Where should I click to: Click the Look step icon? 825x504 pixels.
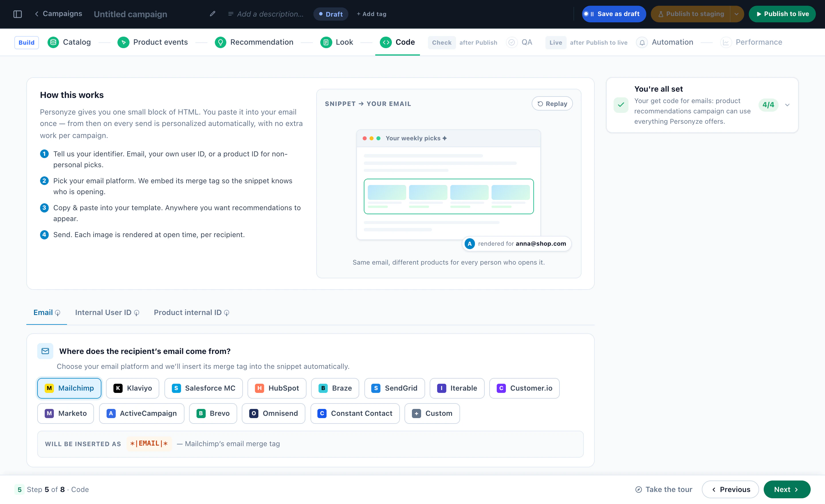pyautogui.click(x=326, y=42)
